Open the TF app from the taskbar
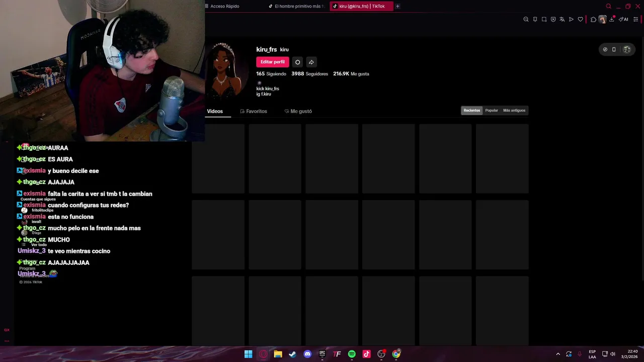644x362 pixels. pyautogui.click(x=337, y=354)
